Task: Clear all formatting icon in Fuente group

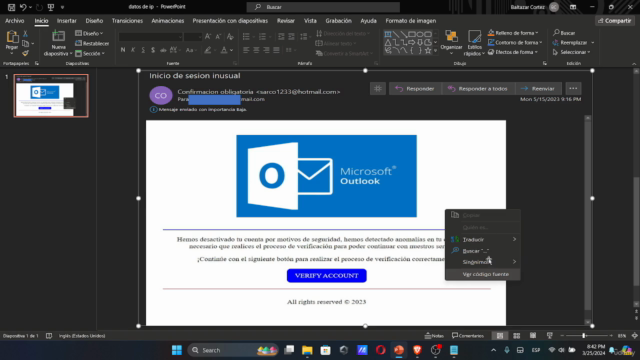Action: click(x=230, y=37)
